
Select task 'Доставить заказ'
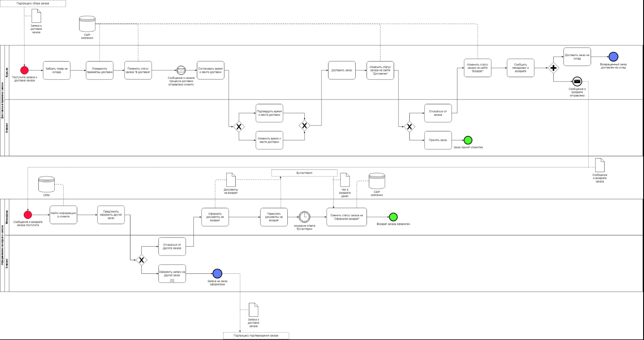click(342, 70)
